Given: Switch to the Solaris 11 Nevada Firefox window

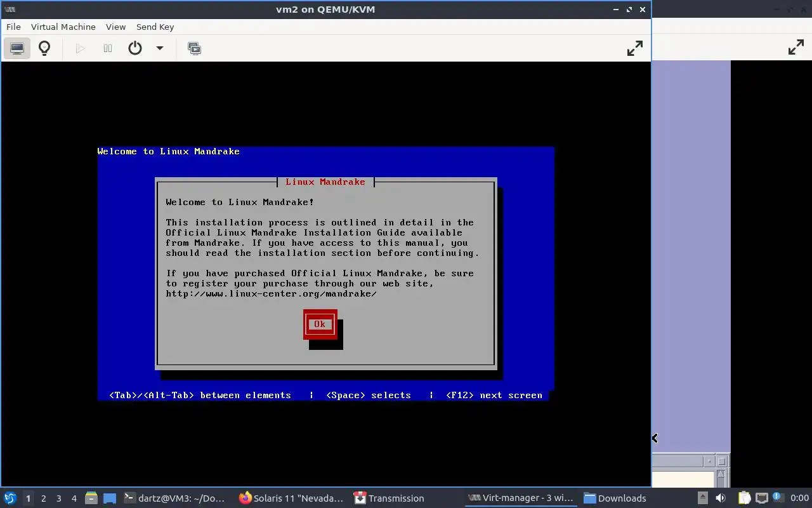Looking at the screenshot, I should [x=291, y=498].
